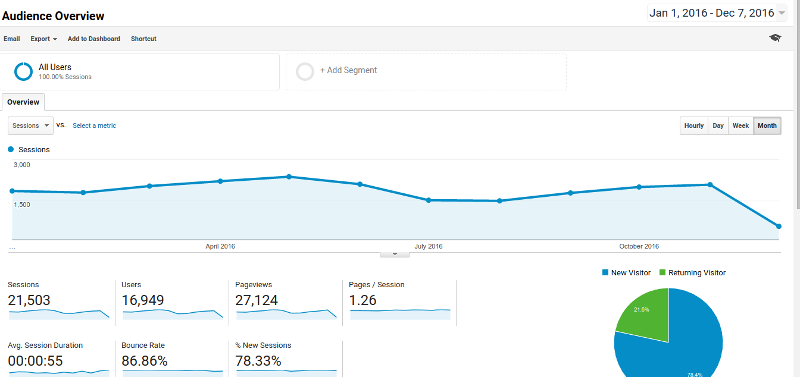Click the Sessions sparkline chart tile

pos(59,302)
